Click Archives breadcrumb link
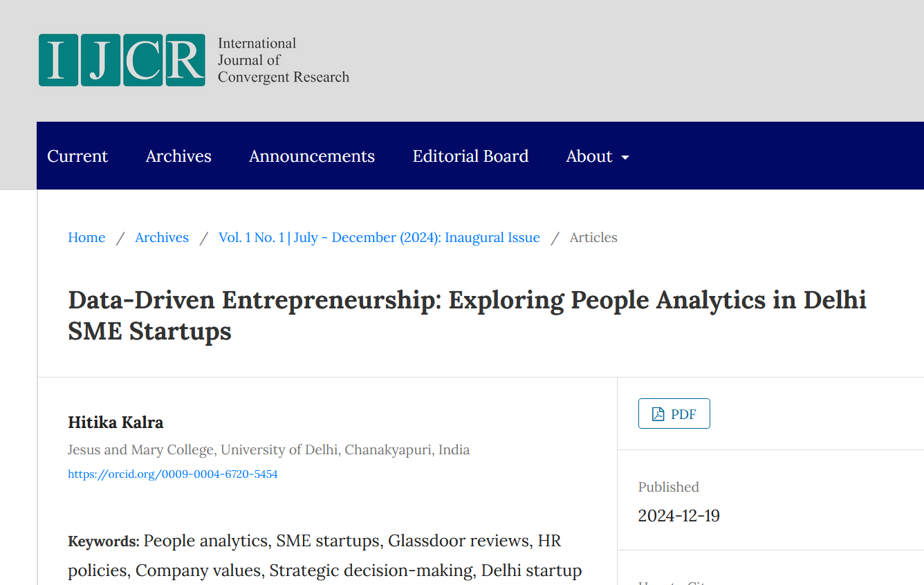Viewport: 924px width, 585px height. (162, 237)
